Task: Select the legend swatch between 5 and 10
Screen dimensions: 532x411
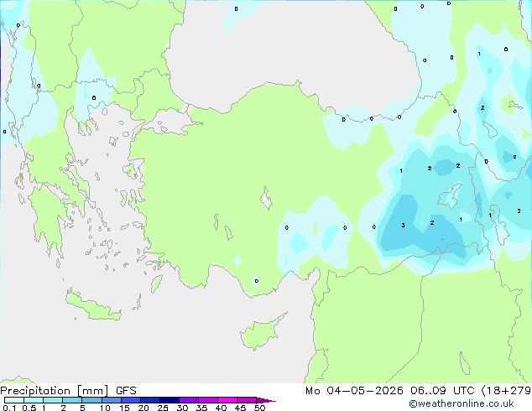Action: [91, 400]
